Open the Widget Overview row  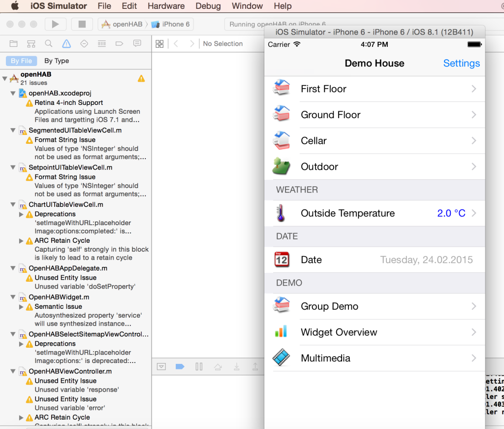(x=375, y=332)
